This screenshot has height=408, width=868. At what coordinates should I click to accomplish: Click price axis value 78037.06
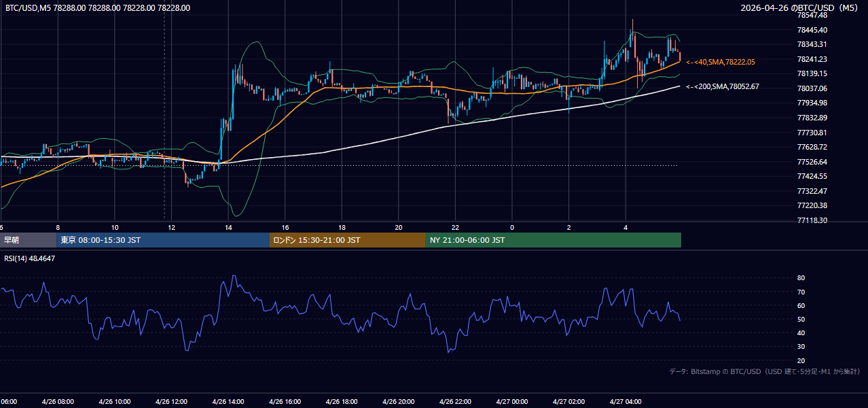(x=812, y=88)
